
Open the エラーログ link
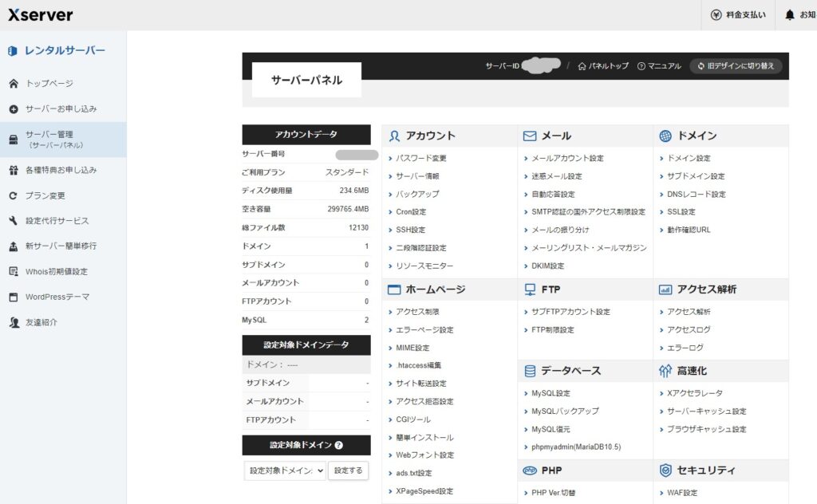click(685, 348)
